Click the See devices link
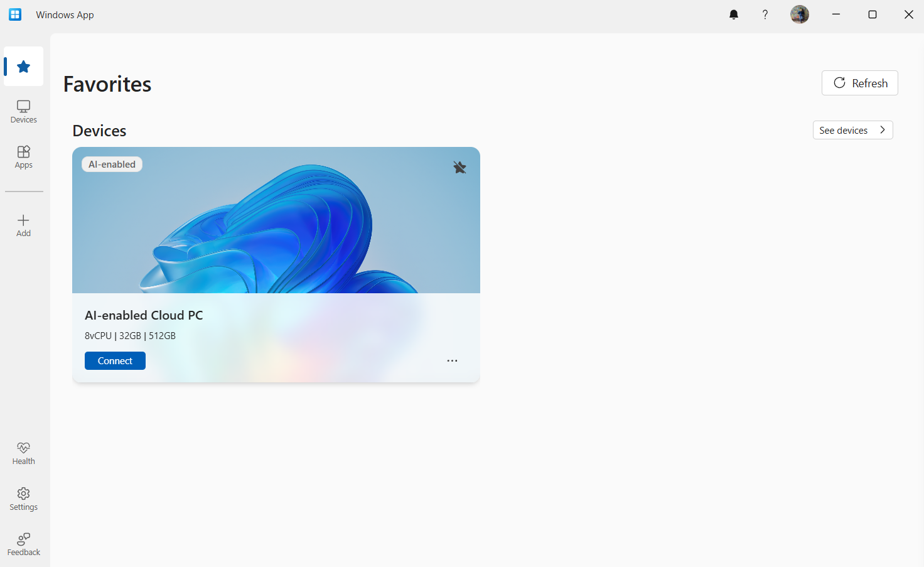The width and height of the screenshot is (924, 567). pos(843,130)
